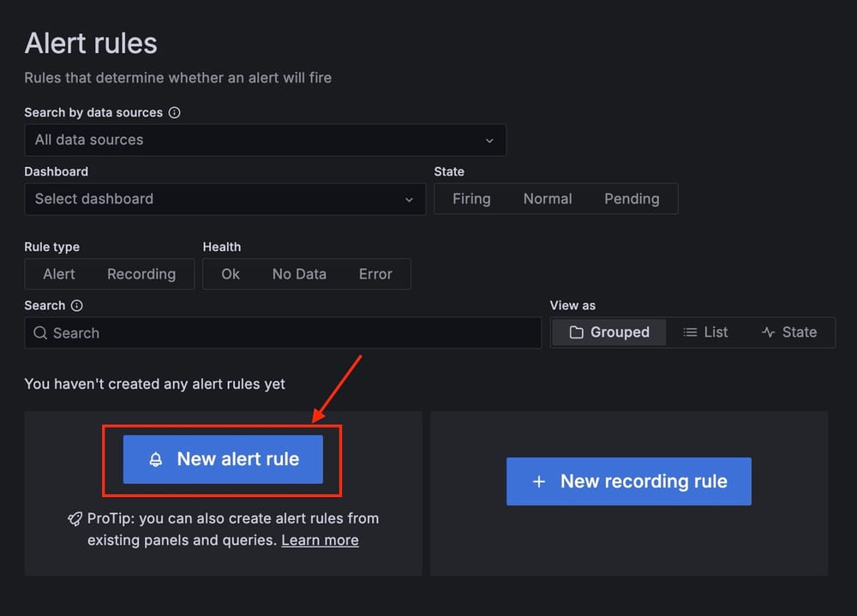857x616 pixels.
Task: Click the list icon beside the List view
Action: pyautogui.click(x=691, y=332)
